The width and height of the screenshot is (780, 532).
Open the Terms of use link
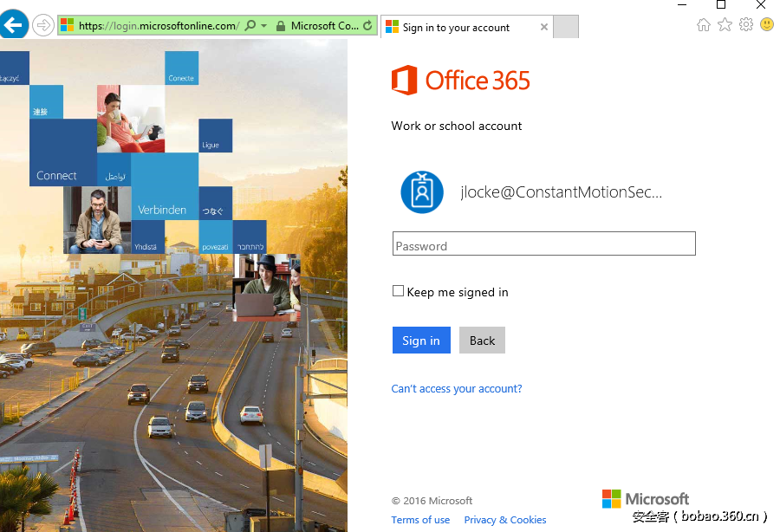click(x=420, y=520)
